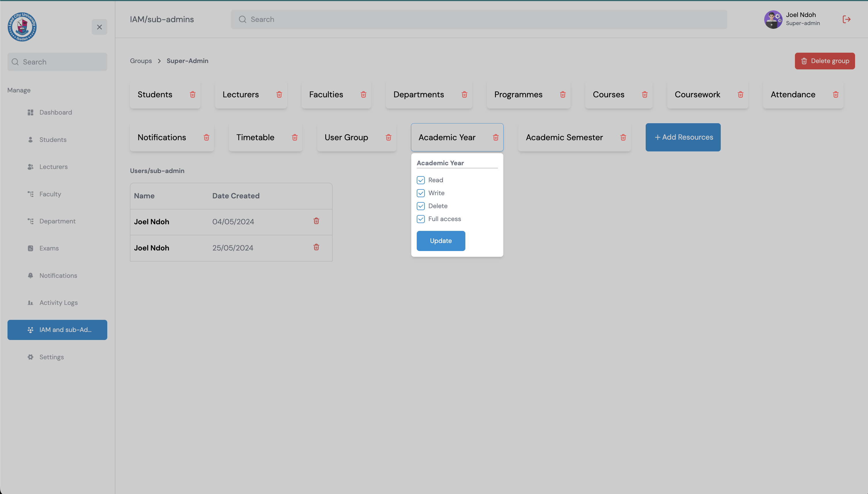The height and width of the screenshot is (494, 868).
Task: Click the top bar Search field
Action: pos(479,19)
